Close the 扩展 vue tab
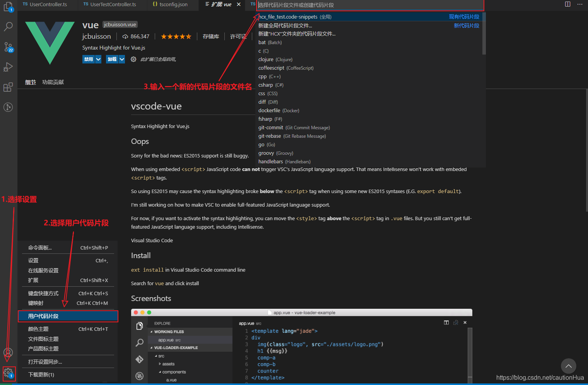The height and width of the screenshot is (385, 588). [239, 4]
